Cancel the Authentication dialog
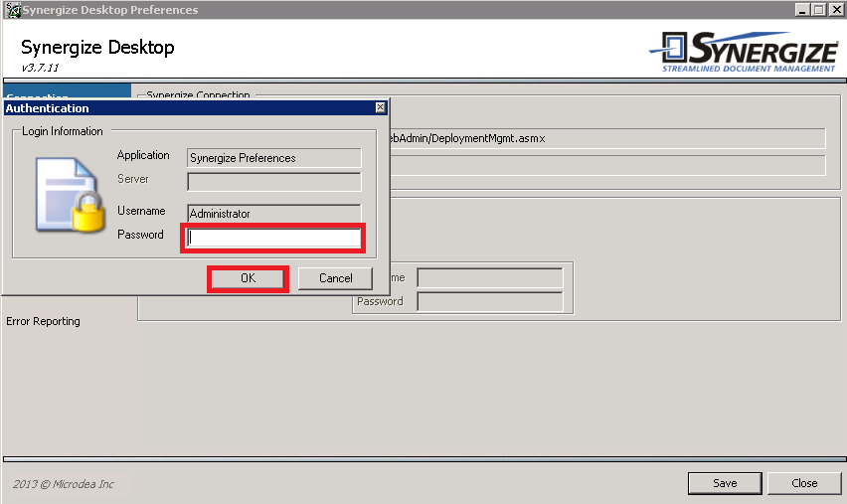 pos(335,278)
